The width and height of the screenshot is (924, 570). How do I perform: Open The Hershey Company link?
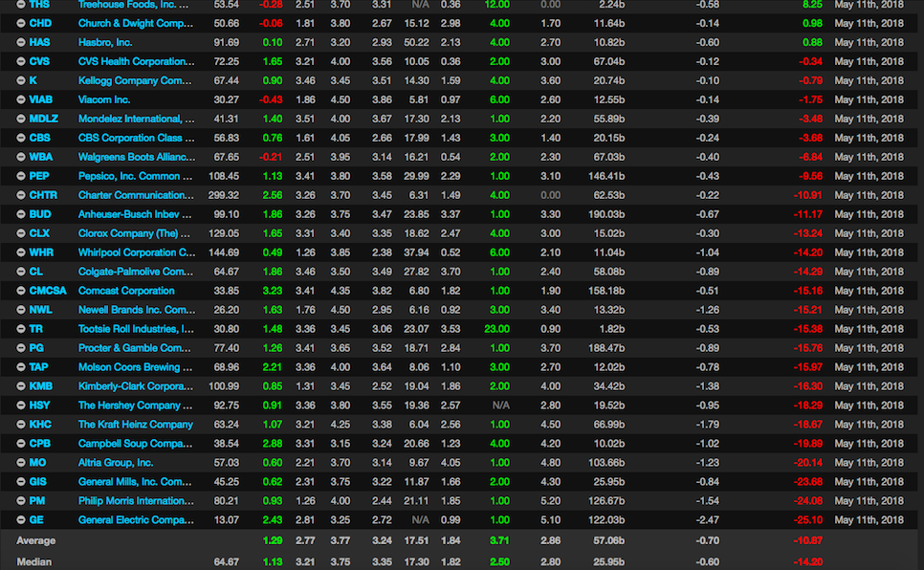pyautogui.click(x=136, y=405)
